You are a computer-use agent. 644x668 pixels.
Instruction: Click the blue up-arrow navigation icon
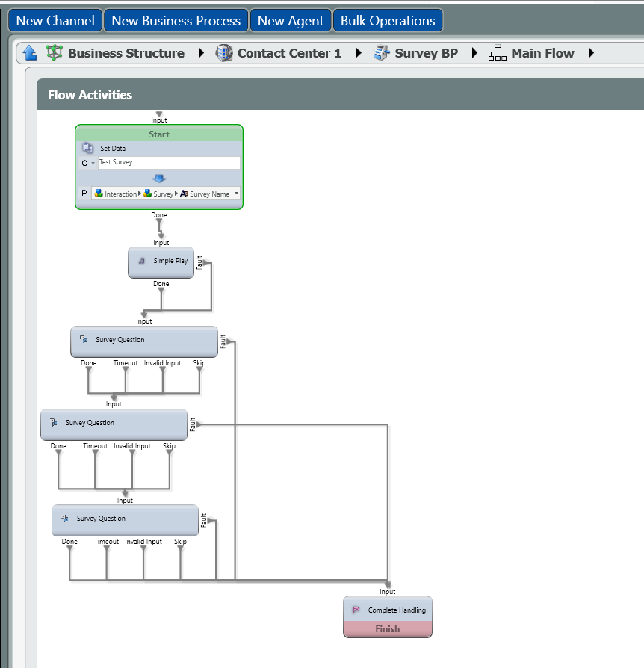(30, 53)
